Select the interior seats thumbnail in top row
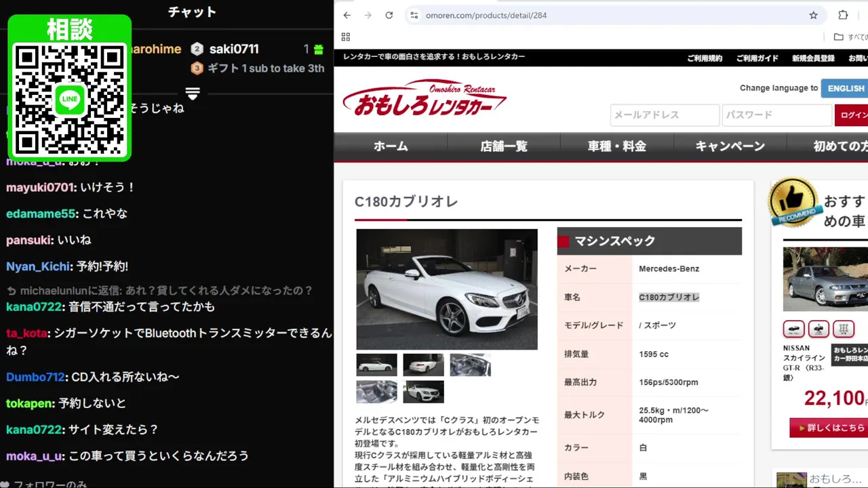 pyautogui.click(x=470, y=365)
